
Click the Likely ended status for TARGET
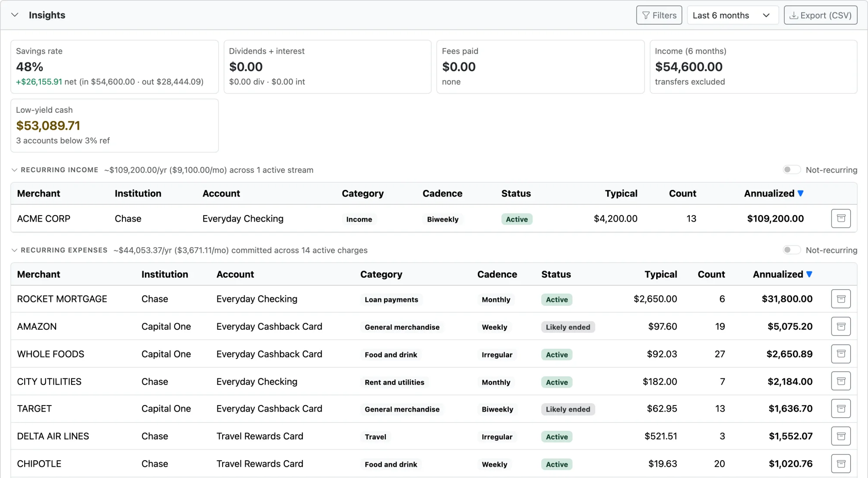coord(568,409)
